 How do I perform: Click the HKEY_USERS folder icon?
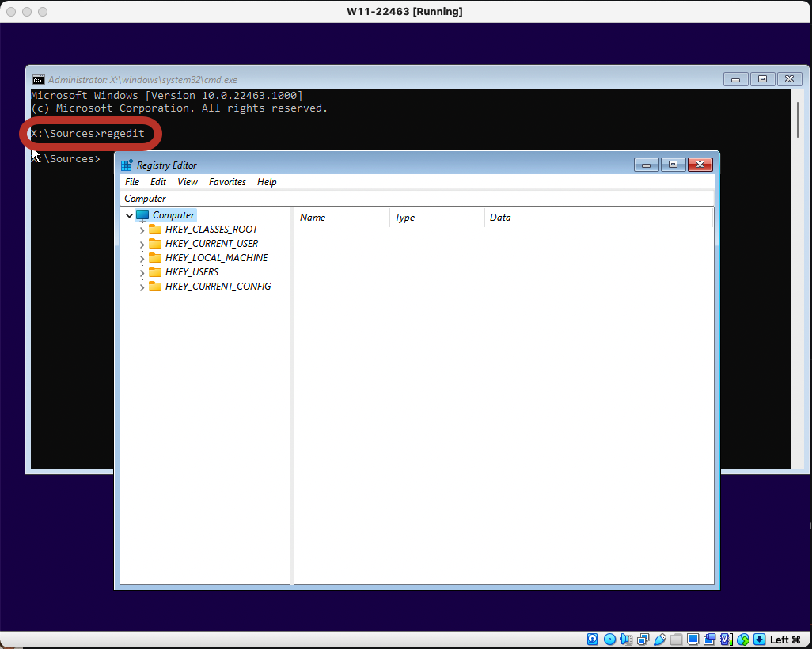click(155, 271)
